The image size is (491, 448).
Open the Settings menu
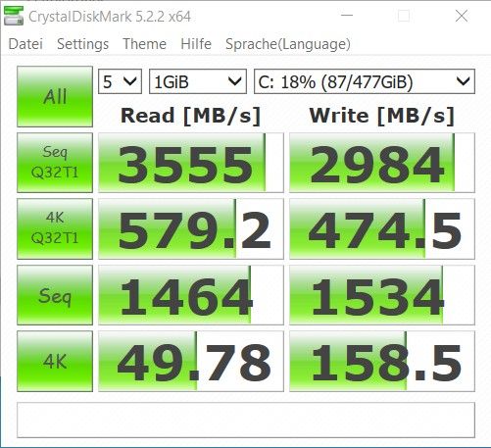tap(82, 44)
